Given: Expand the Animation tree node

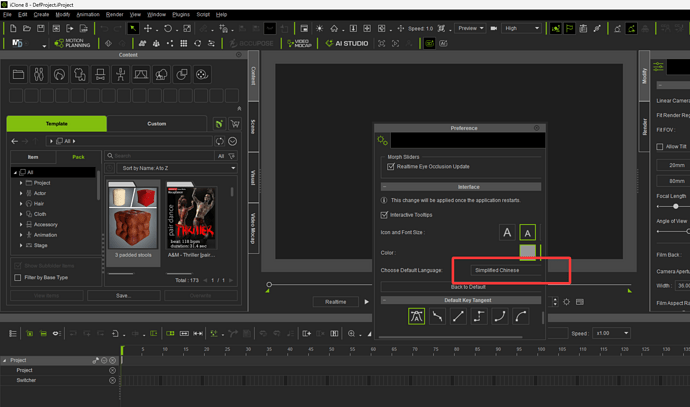Looking at the screenshot, I should click(21, 235).
